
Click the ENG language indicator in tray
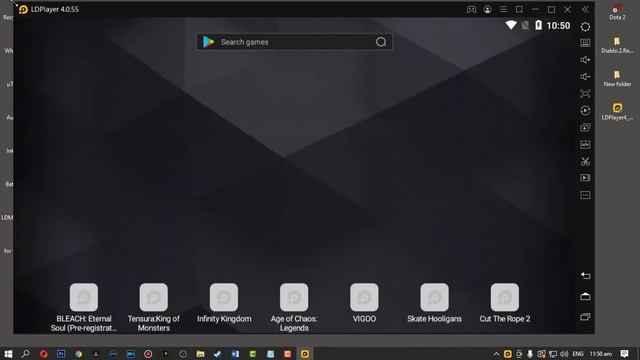click(x=578, y=354)
